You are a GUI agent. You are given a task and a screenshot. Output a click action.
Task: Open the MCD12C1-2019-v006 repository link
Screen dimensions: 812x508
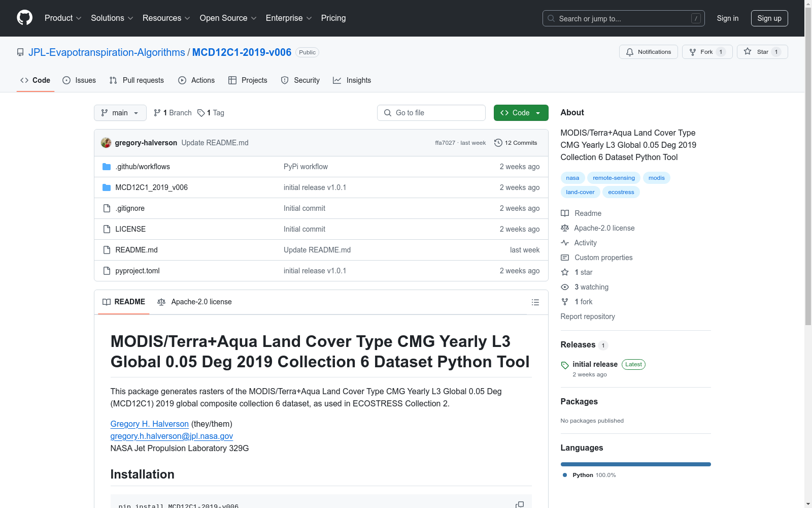click(x=242, y=52)
